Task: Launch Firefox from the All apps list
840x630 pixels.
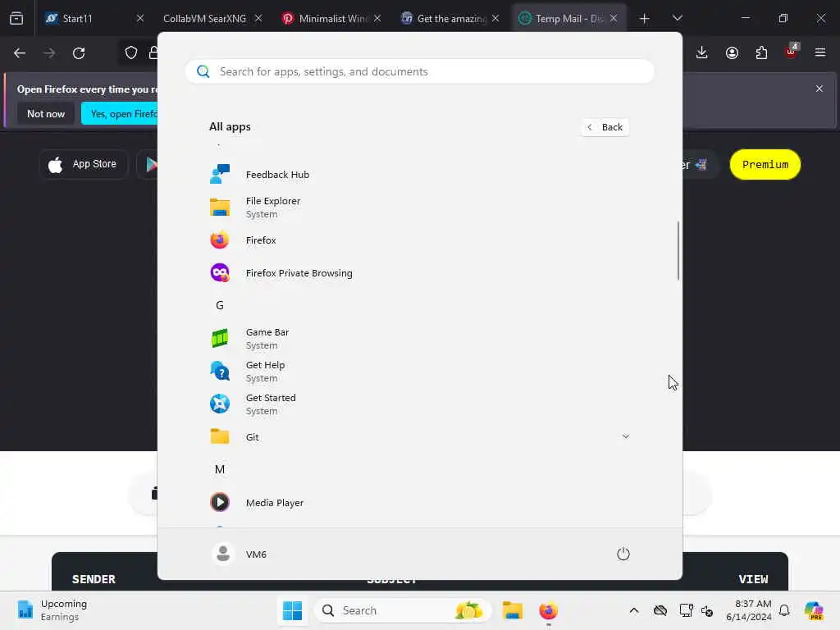Action: [x=419, y=240]
